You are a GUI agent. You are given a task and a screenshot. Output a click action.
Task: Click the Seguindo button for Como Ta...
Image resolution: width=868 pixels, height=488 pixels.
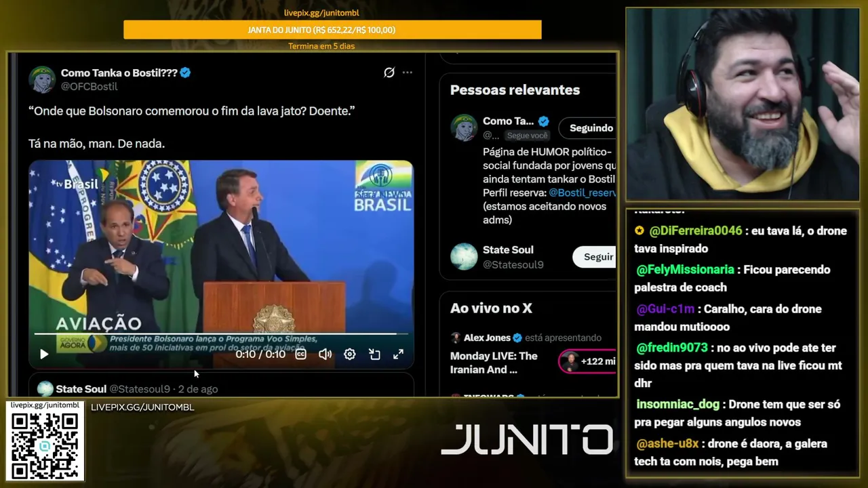589,127
